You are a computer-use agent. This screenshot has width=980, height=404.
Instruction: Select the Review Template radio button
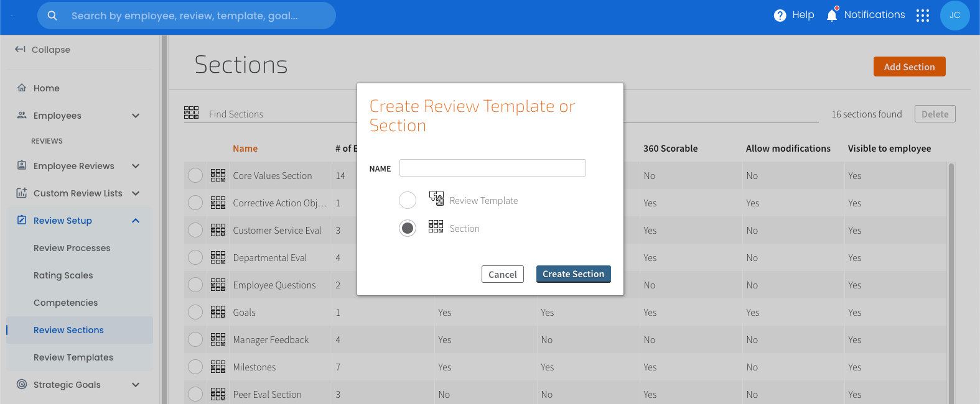[408, 200]
